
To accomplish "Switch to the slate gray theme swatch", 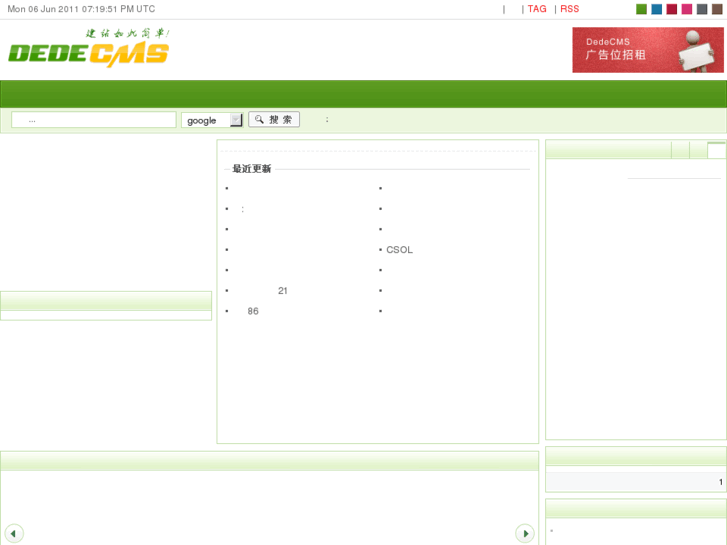I will coord(702,9).
